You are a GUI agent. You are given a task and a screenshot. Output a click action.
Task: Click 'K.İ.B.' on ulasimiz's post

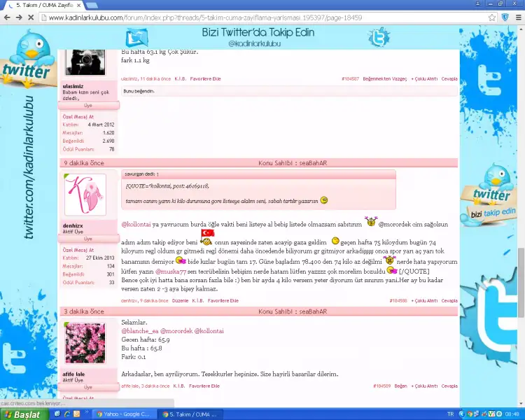(x=181, y=79)
